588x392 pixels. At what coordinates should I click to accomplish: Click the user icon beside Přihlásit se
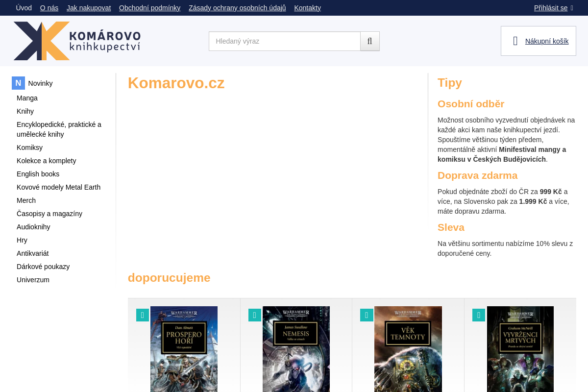(x=572, y=8)
